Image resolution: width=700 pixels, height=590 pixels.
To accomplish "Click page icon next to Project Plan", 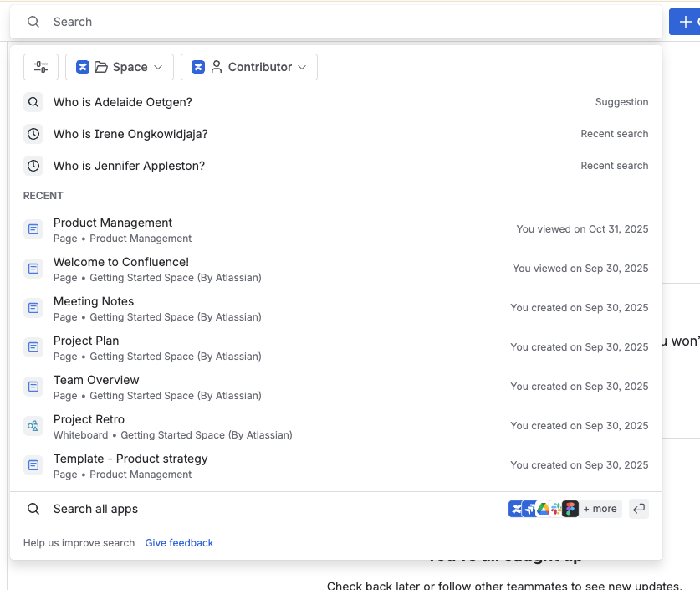I will [33, 347].
